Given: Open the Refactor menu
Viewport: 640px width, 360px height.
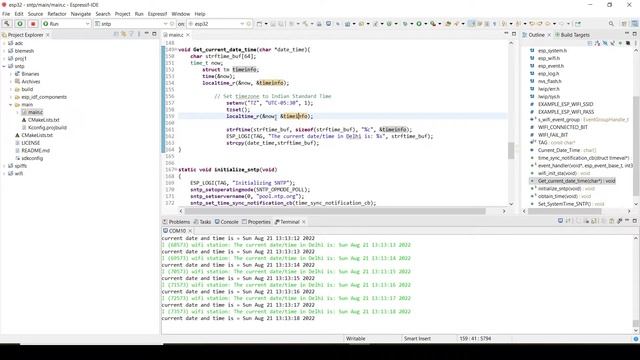Looking at the screenshot, I should pos(57,14).
